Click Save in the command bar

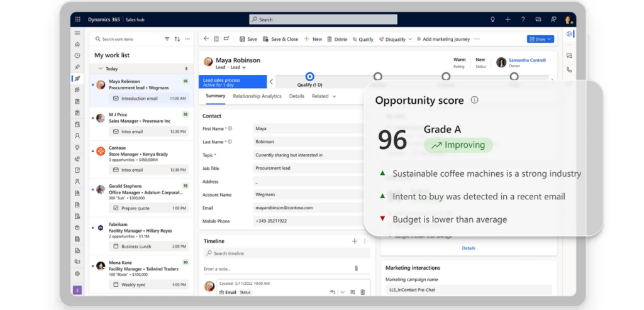point(248,39)
